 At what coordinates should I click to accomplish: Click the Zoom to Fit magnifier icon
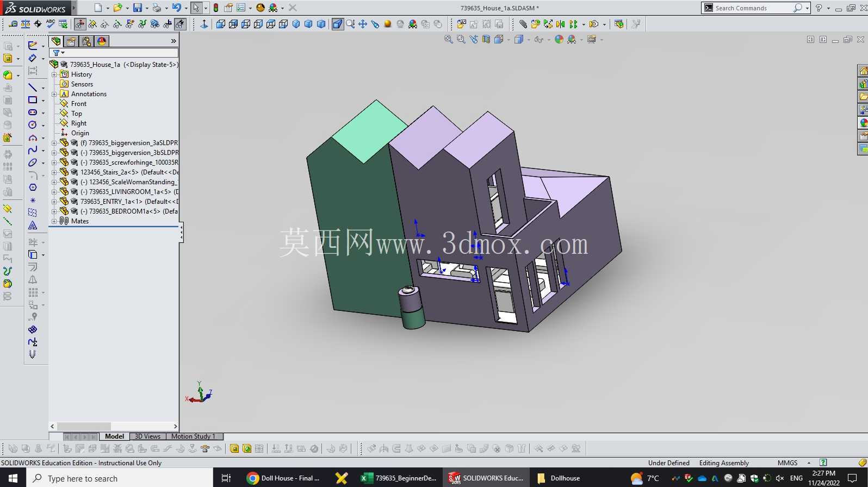click(x=449, y=40)
